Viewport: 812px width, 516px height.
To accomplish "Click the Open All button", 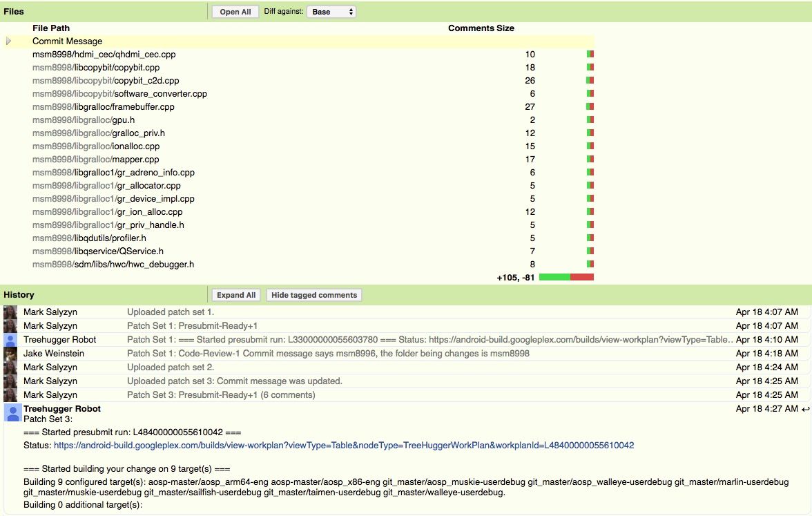I will click(235, 12).
